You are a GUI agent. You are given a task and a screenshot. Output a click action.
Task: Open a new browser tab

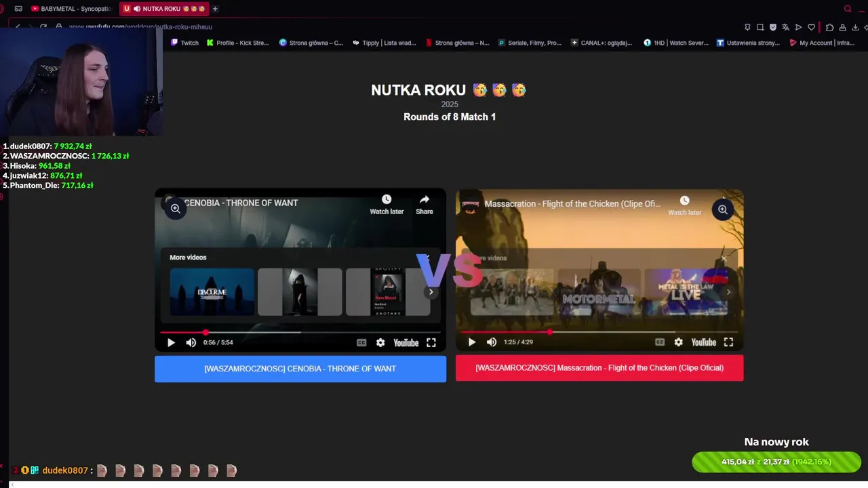[215, 9]
